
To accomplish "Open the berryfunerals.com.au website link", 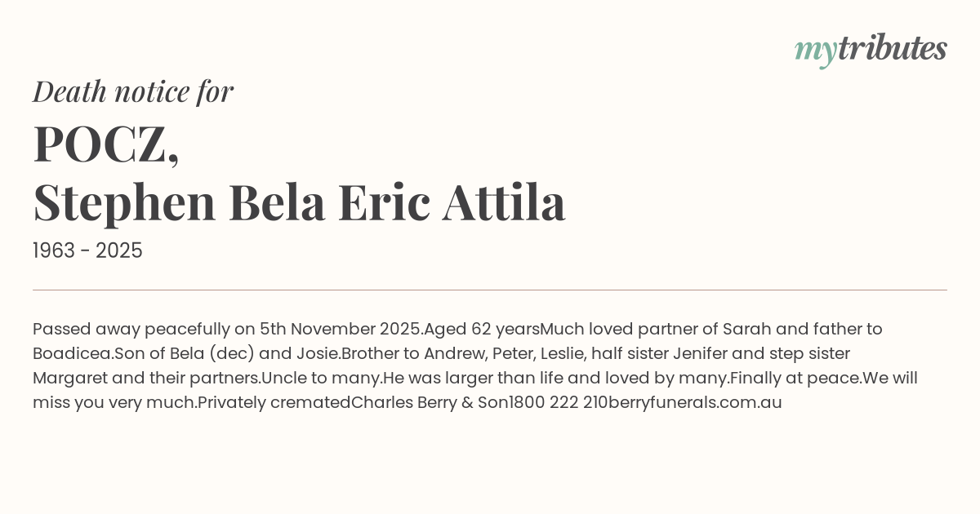I will pyautogui.click(x=695, y=403).
